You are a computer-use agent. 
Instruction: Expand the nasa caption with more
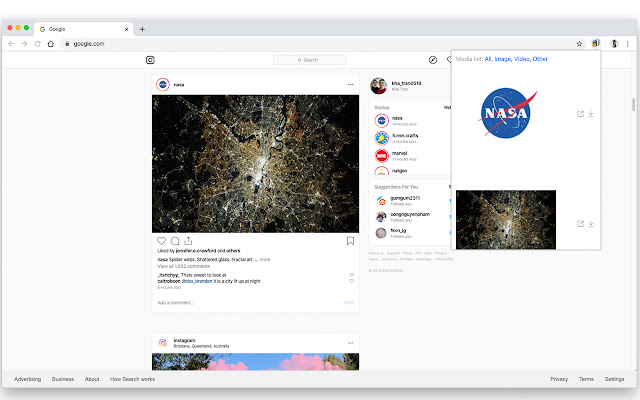pyautogui.click(x=265, y=260)
